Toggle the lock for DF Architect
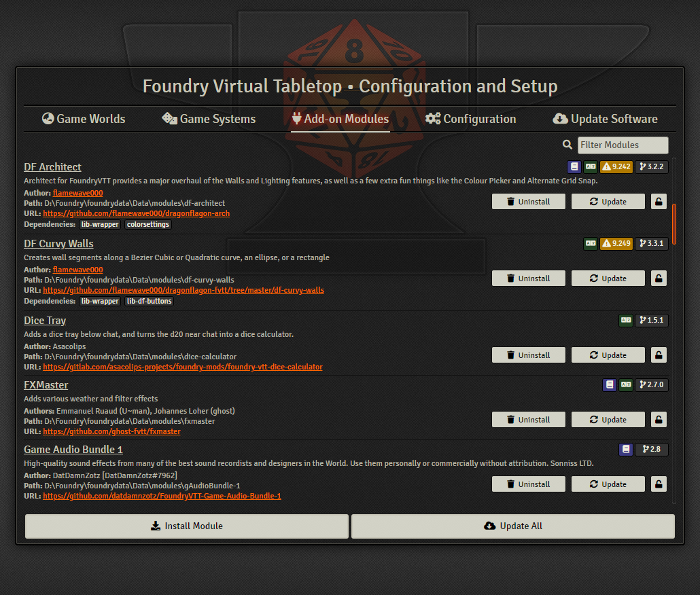 click(659, 202)
